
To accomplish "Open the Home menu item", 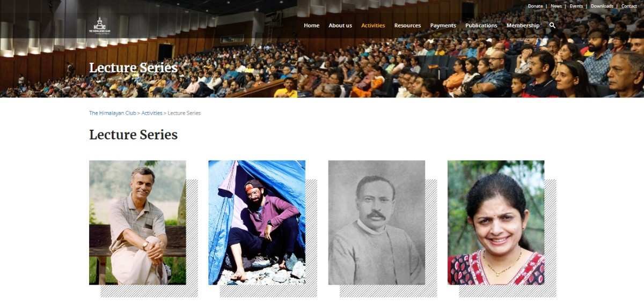I will 311,25.
